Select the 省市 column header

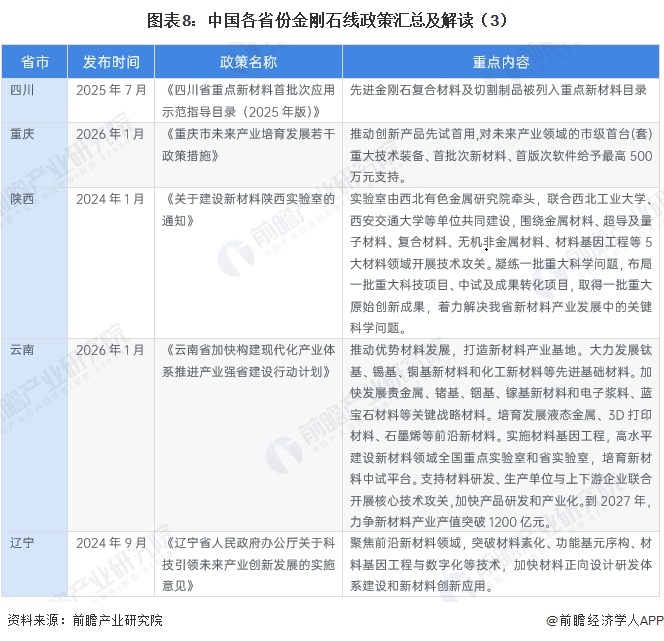pos(34,62)
